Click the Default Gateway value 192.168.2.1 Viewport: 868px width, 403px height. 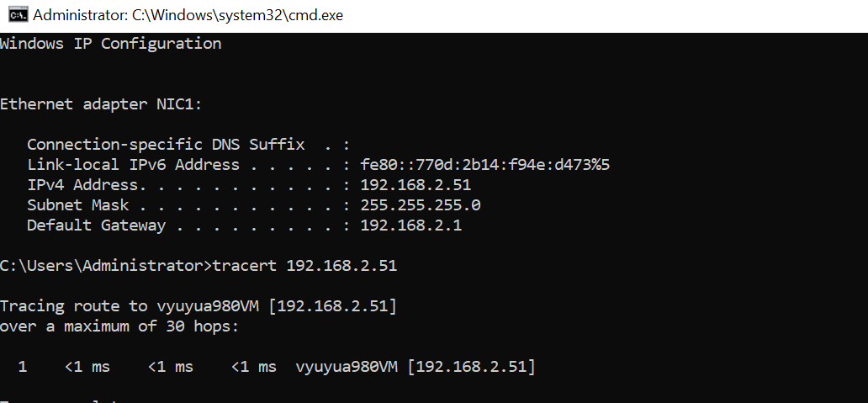411,225
